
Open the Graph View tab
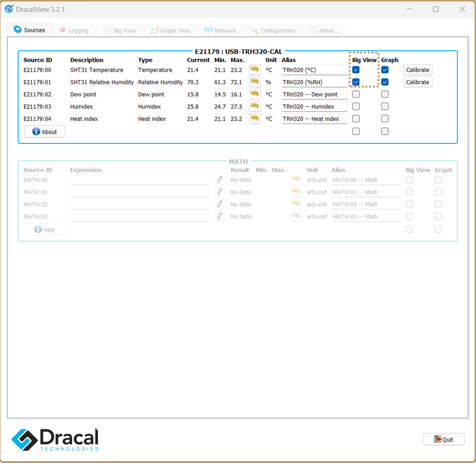click(170, 30)
